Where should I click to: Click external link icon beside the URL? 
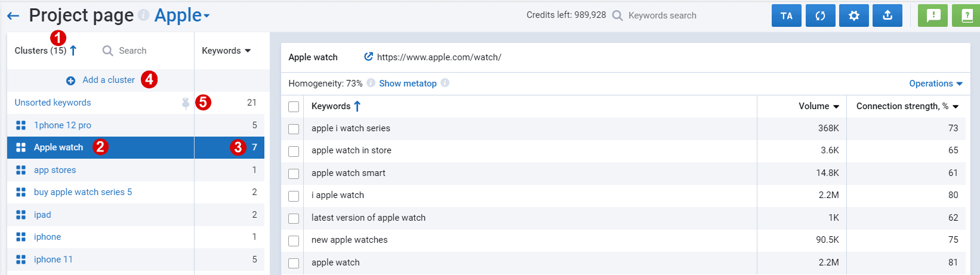coord(369,57)
